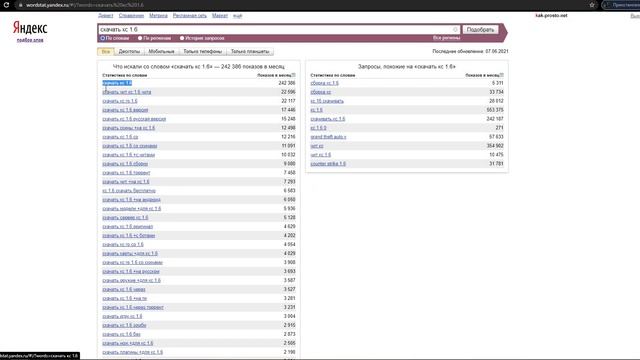This screenshot has width=640, height=360.
Task: Open the 'Рекламная сеть' navigation link
Action: (190, 16)
